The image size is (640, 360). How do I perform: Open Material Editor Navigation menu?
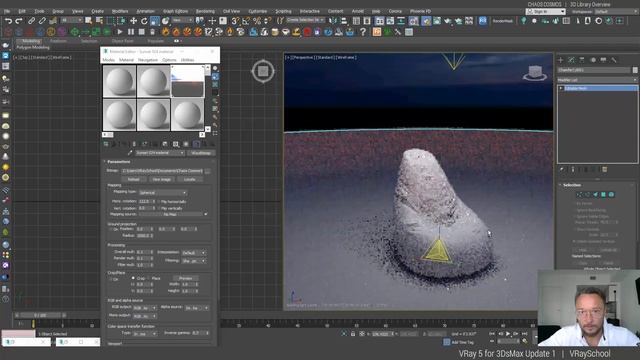pos(147,60)
